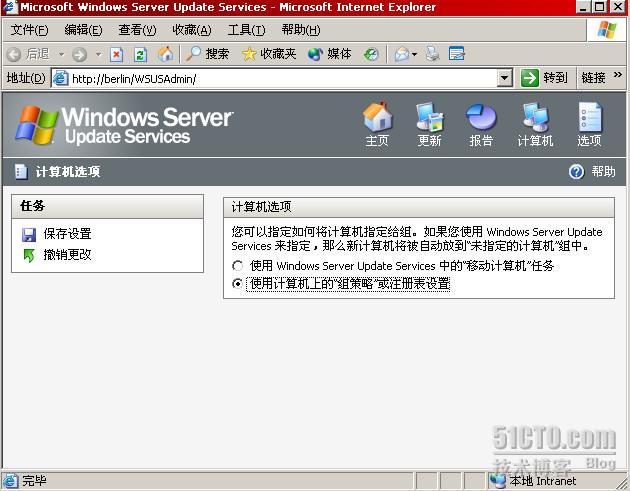Click the blue Help question mark icon
The width and height of the screenshot is (630, 491).
576,172
